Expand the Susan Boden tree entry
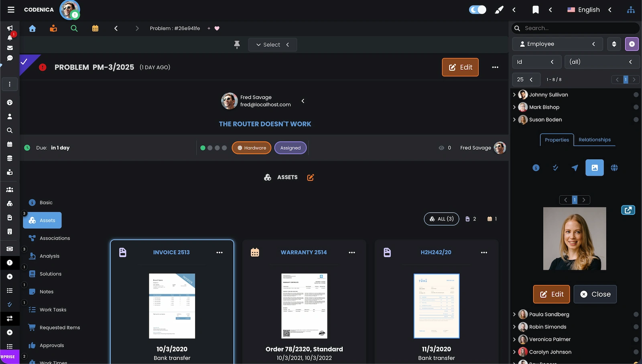 [x=514, y=120]
